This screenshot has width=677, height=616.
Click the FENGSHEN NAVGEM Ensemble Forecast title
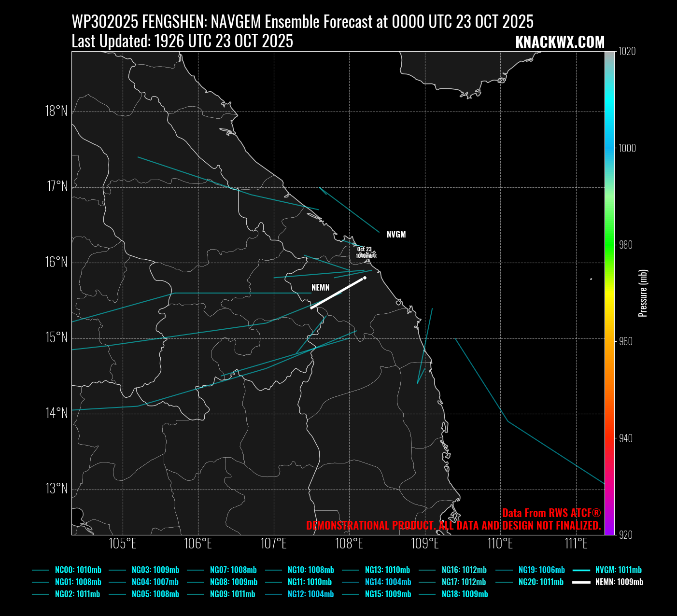[x=302, y=22]
